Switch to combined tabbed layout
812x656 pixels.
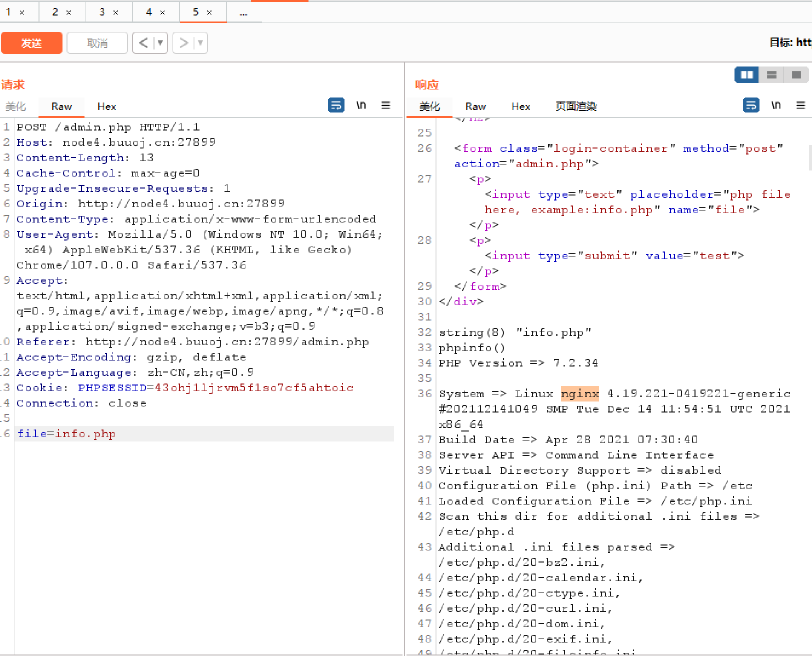point(796,75)
